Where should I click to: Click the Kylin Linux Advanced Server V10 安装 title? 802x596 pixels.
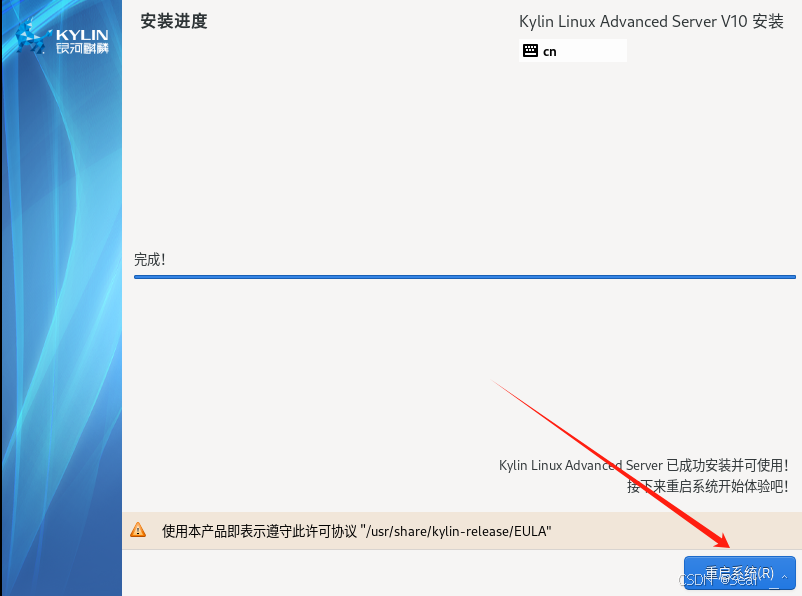651,21
